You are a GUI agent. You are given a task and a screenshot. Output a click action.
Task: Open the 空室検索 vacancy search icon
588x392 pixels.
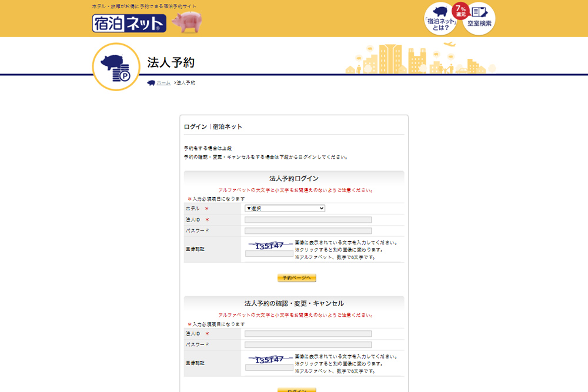479,19
